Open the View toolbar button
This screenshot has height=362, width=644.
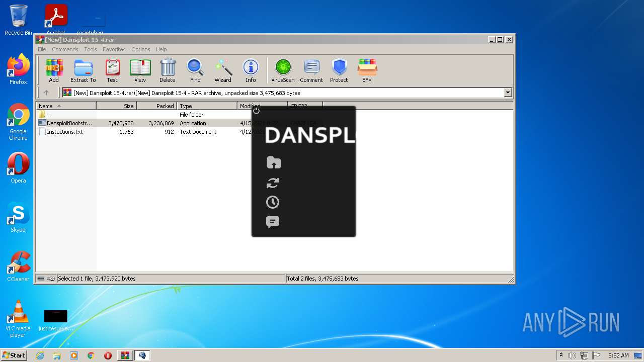tap(140, 70)
